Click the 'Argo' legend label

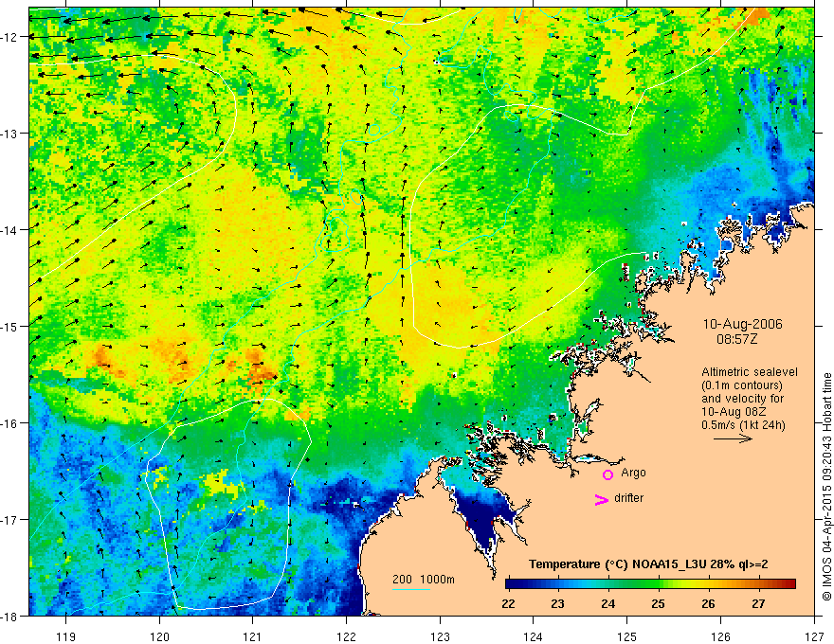633,473
